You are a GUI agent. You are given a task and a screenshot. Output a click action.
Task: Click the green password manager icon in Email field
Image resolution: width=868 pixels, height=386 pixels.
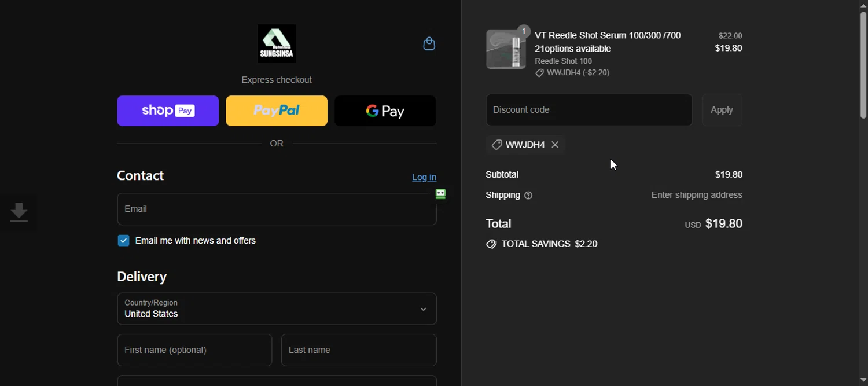(440, 194)
